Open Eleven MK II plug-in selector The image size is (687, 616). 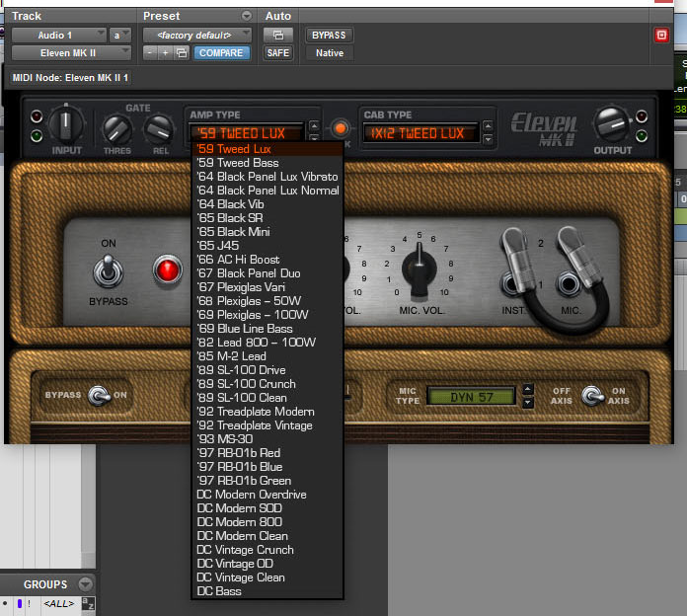tap(71, 53)
